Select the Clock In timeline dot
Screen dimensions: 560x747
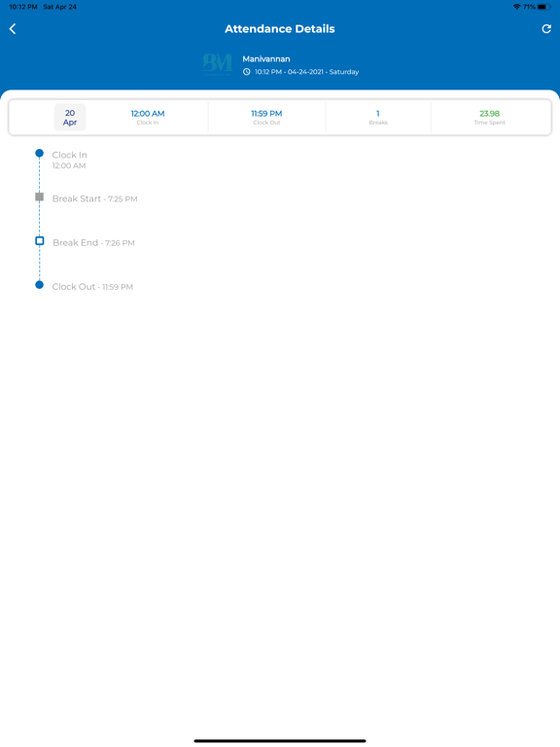40,153
